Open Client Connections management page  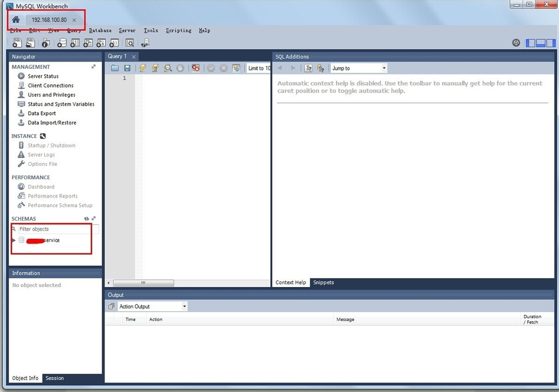click(51, 85)
